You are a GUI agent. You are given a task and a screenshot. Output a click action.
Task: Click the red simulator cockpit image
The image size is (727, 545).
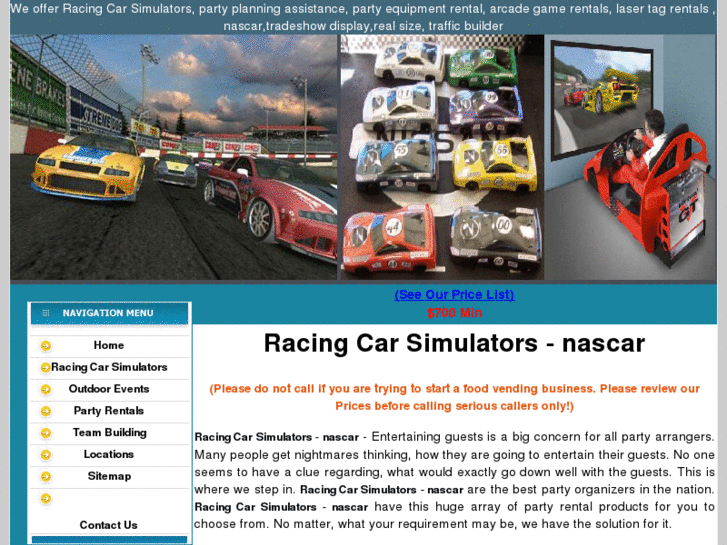click(x=631, y=157)
